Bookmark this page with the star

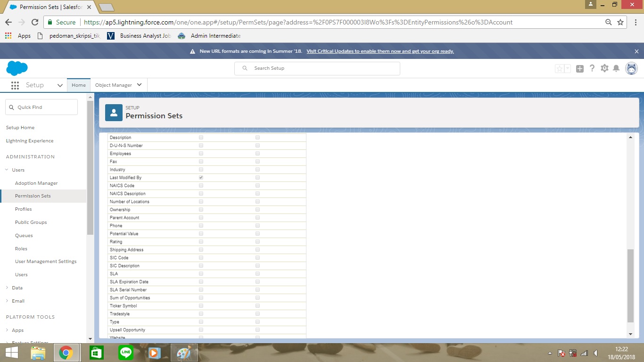point(620,22)
